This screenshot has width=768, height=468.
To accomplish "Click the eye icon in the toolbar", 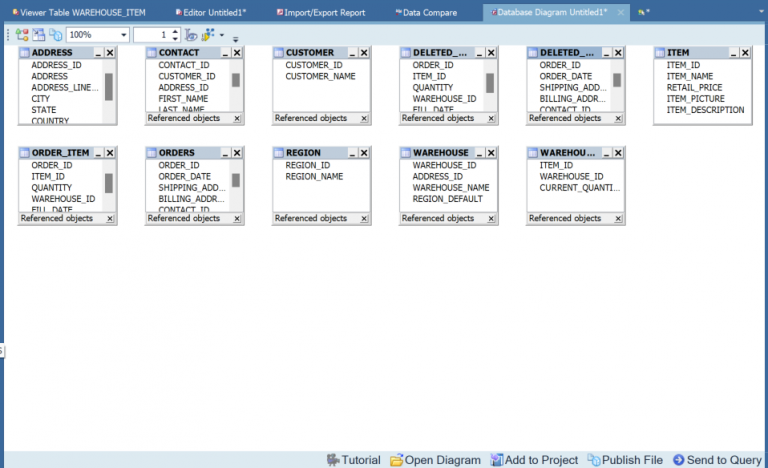I will tap(191, 34).
